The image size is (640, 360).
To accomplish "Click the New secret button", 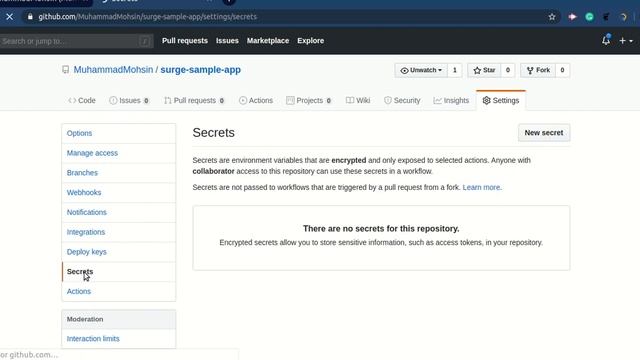I will tap(544, 133).
